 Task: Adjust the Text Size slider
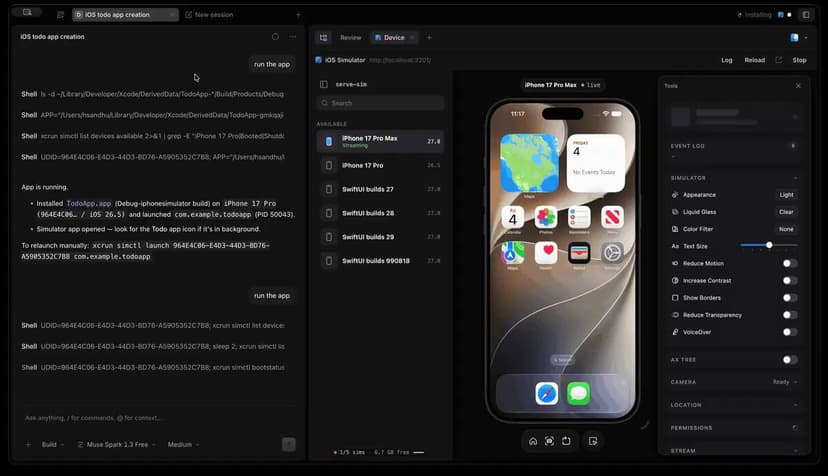[769, 245]
